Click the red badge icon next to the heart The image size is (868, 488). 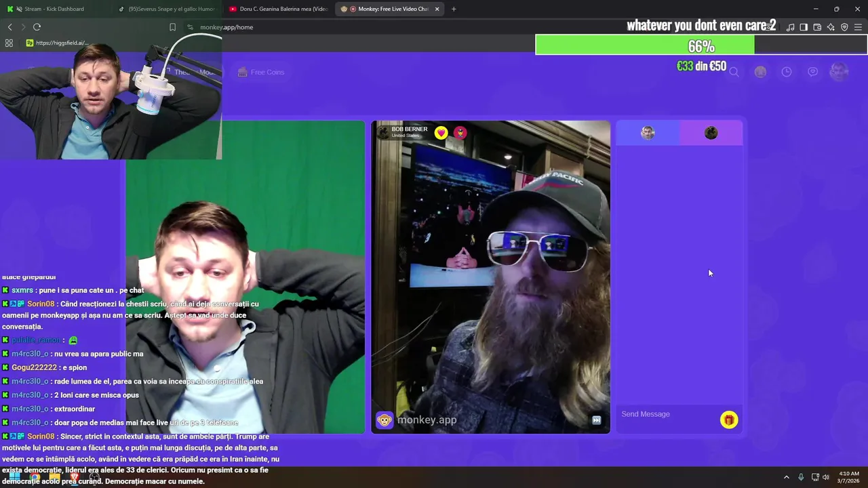tap(460, 133)
